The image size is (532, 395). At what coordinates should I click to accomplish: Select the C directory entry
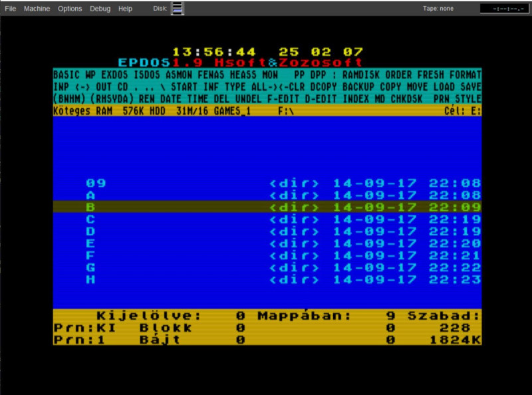267,219
